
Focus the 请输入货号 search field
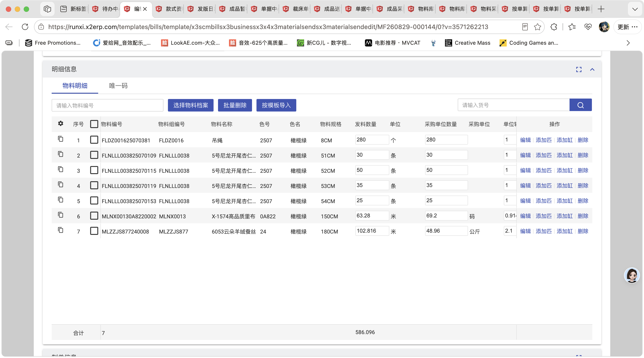[x=514, y=105]
